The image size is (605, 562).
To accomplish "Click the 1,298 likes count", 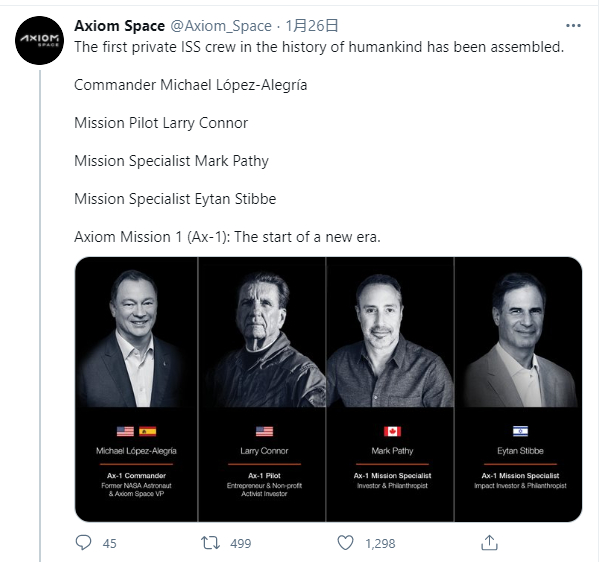I will (379, 544).
